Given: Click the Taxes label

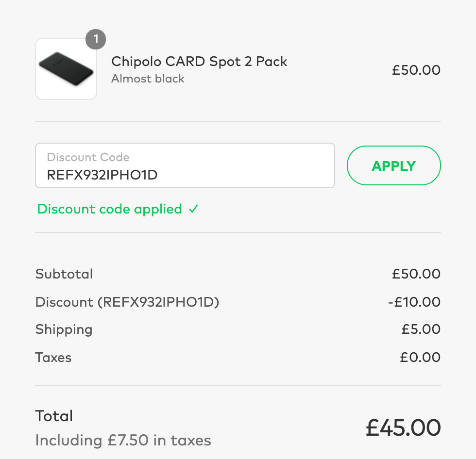Looking at the screenshot, I should coord(53,358).
